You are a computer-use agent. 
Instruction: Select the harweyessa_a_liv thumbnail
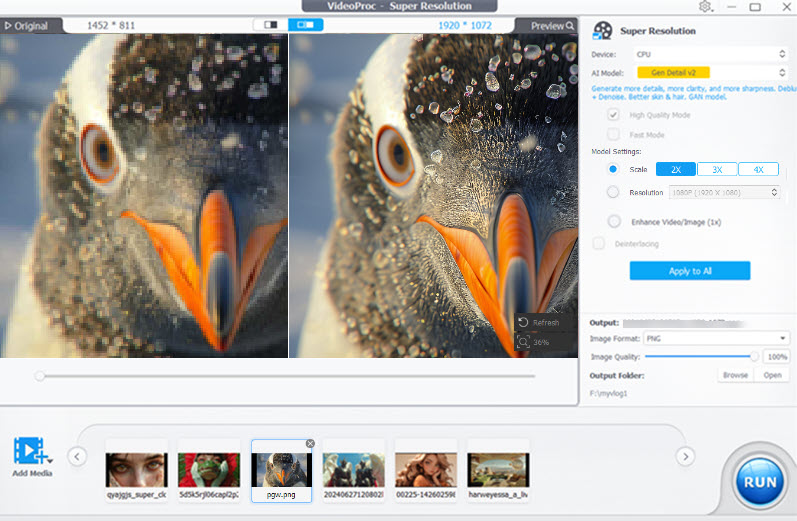pos(498,471)
